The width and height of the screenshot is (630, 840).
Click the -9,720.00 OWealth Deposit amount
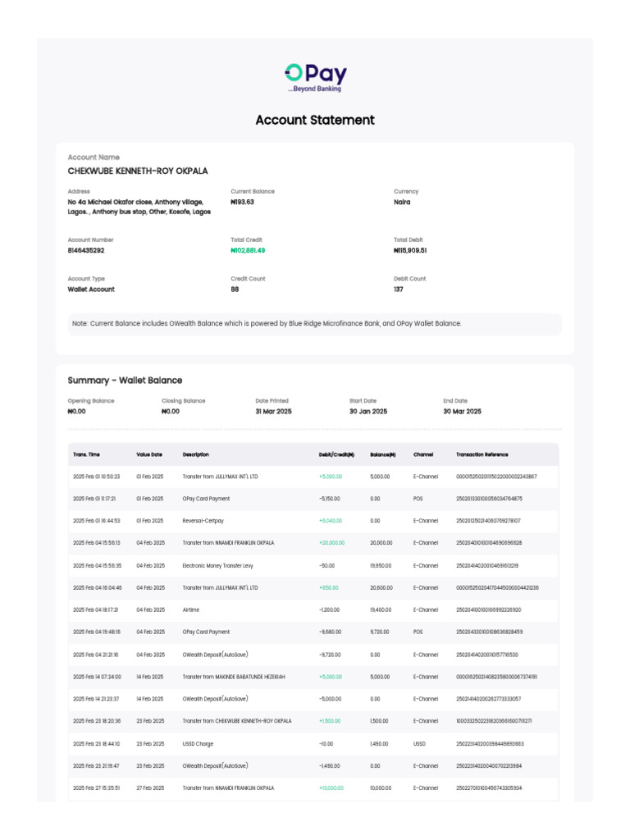click(330, 655)
